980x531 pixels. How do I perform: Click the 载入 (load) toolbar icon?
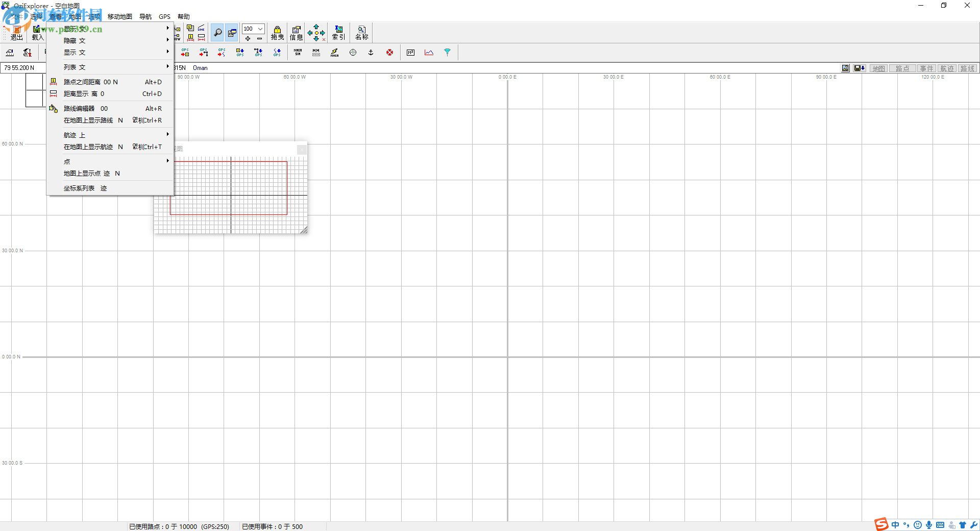[37, 33]
